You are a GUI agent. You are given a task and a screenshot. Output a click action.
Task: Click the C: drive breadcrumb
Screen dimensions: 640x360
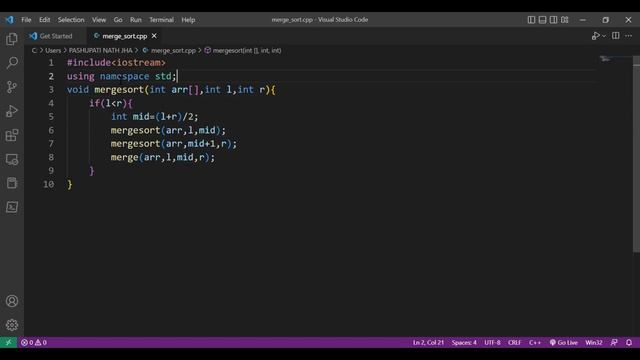(34, 51)
